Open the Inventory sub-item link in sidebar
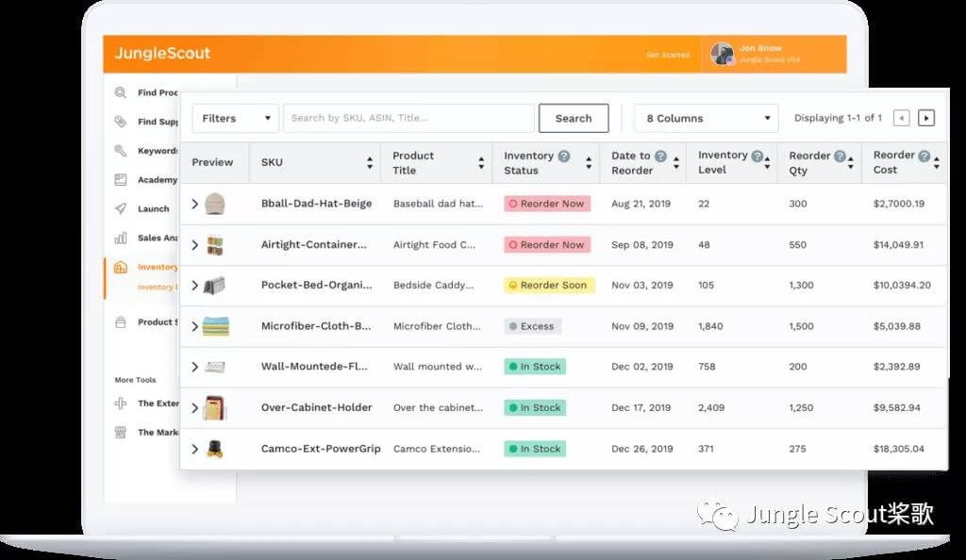The height and width of the screenshot is (560, 966). [158, 288]
